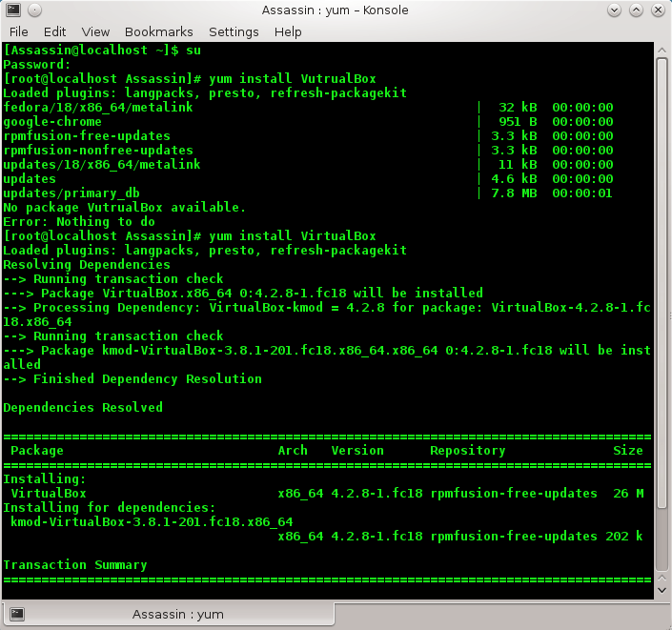Screen dimensions: 672x630
Task: Select the 'Assassin : yum' tab
Action: tap(169, 614)
